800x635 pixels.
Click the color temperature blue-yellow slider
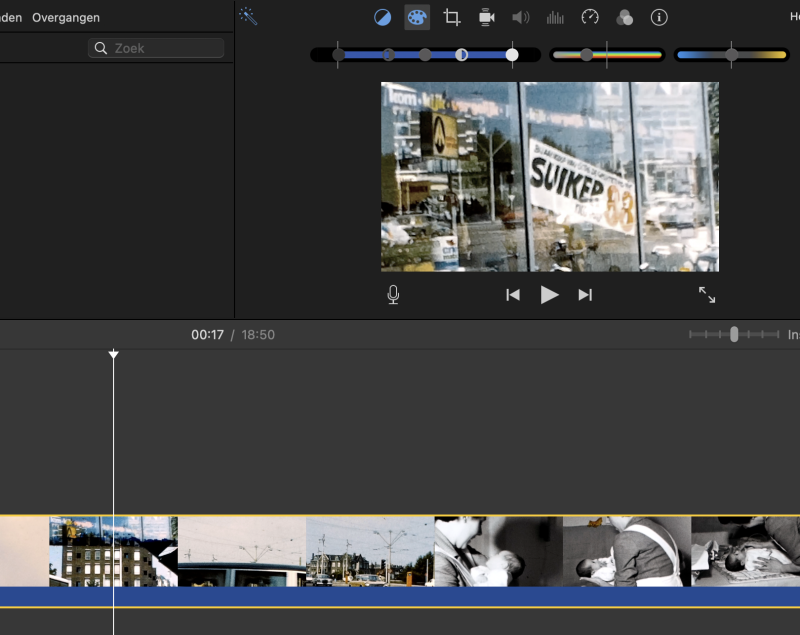(731, 55)
